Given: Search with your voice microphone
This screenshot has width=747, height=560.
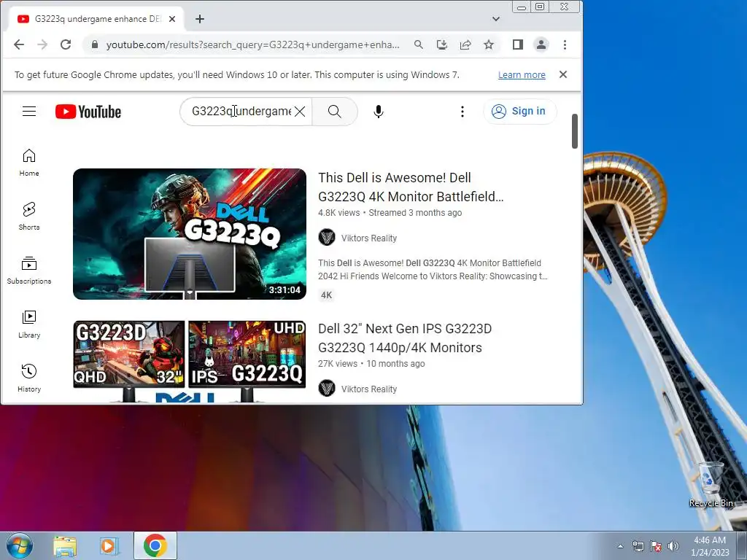Looking at the screenshot, I should [x=379, y=112].
